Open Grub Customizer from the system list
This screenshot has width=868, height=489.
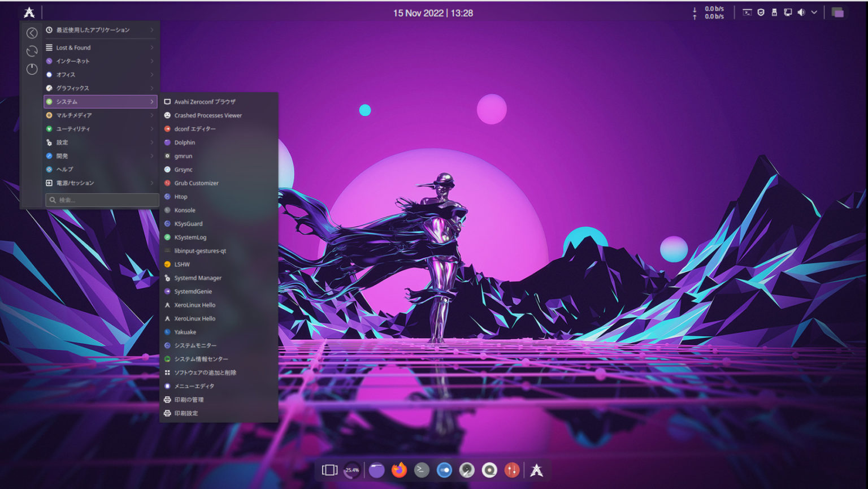(197, 183)
